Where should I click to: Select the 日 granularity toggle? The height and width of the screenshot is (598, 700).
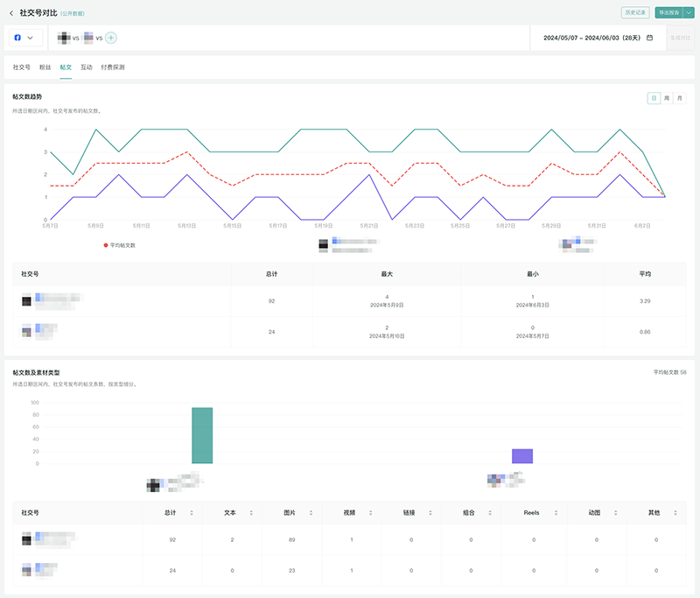click(x=654, y=98)
